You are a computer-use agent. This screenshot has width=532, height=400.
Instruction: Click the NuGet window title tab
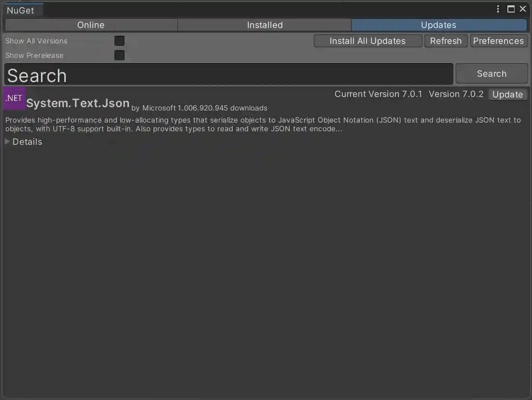point(23,10)
